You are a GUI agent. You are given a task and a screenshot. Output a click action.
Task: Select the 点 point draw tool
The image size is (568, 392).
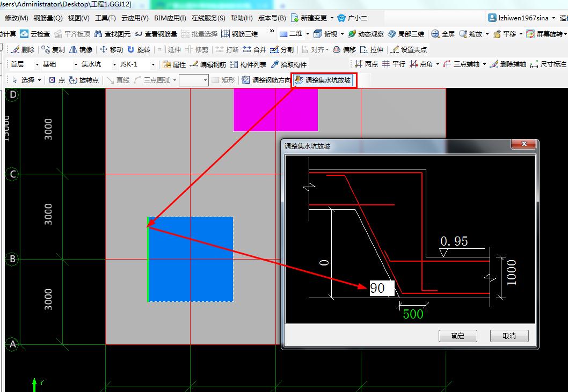pyautogui.click(x=57, y=80)
